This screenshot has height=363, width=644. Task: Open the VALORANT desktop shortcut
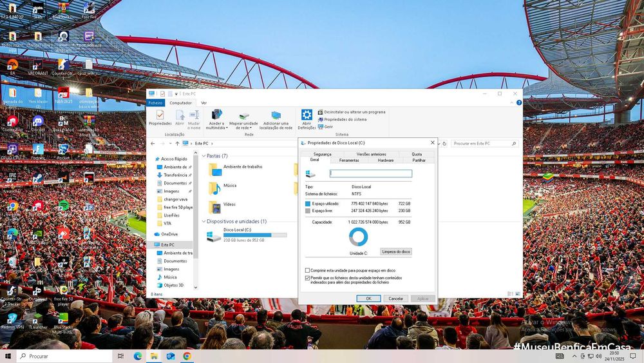coord(38,68)
